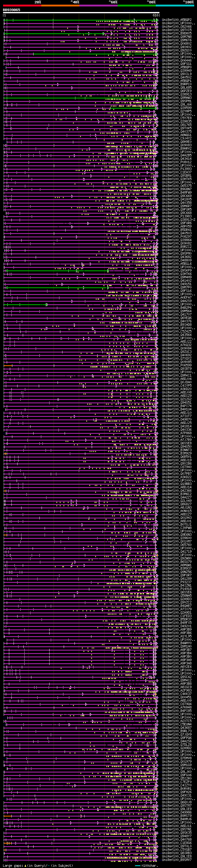Select label UniRef100_Q01979
The height and width of the screenshot is (868, 197).
point(177,762)
